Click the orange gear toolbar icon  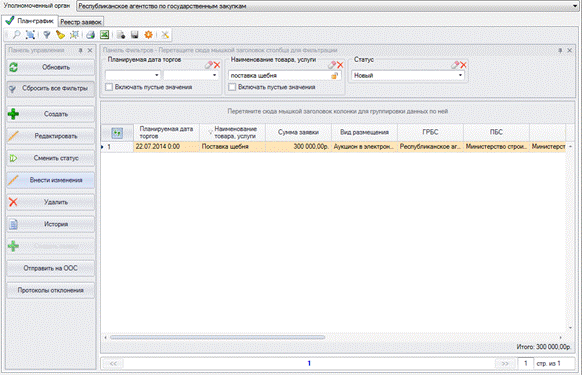tap(148, 35)
